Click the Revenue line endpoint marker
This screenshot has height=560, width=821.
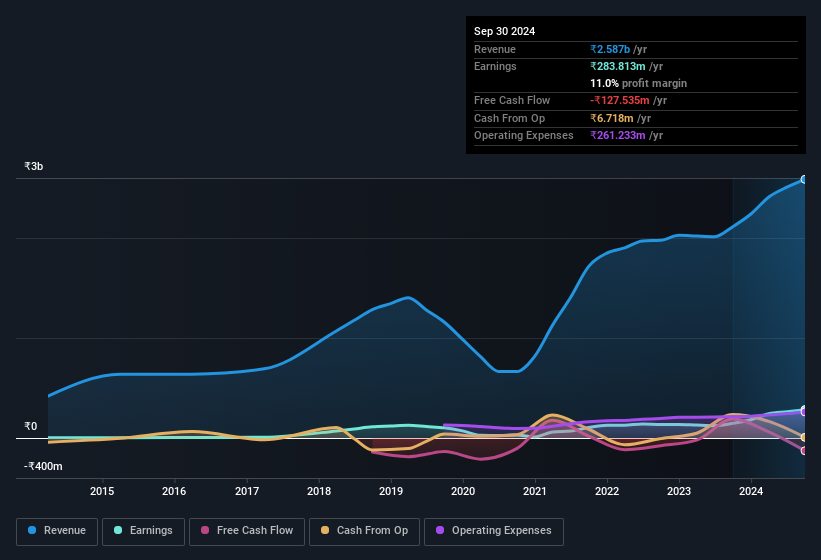pos(804,180)
